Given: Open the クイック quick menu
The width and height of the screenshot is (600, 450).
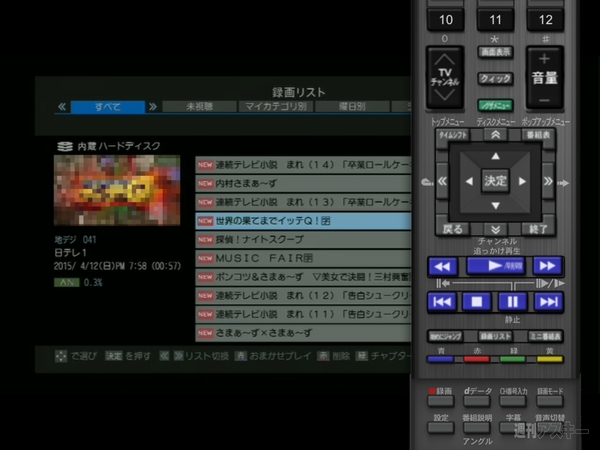Looking at the screenshot, I should tap(496, 79).
